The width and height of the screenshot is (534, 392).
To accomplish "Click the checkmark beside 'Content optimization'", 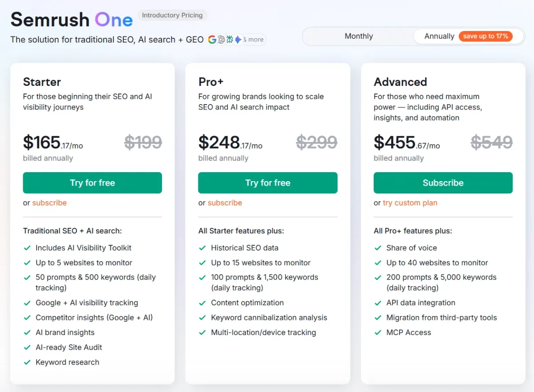I will [202, 303].
